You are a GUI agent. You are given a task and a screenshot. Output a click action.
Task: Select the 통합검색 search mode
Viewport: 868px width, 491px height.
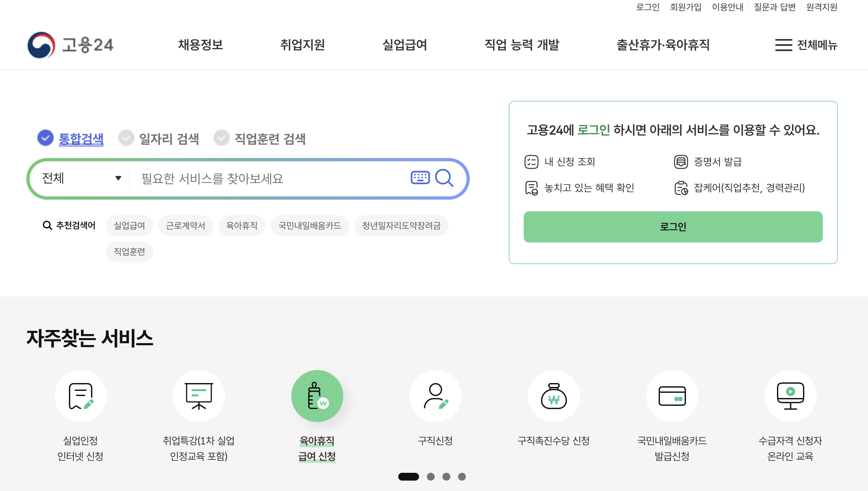pyautogui.click(x=71, y=138)
